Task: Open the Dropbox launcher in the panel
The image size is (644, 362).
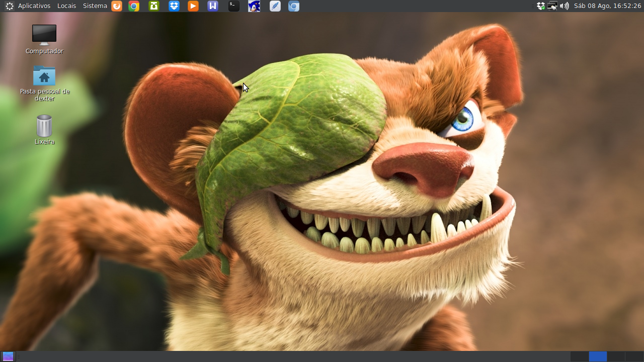Action: [174, 6]
